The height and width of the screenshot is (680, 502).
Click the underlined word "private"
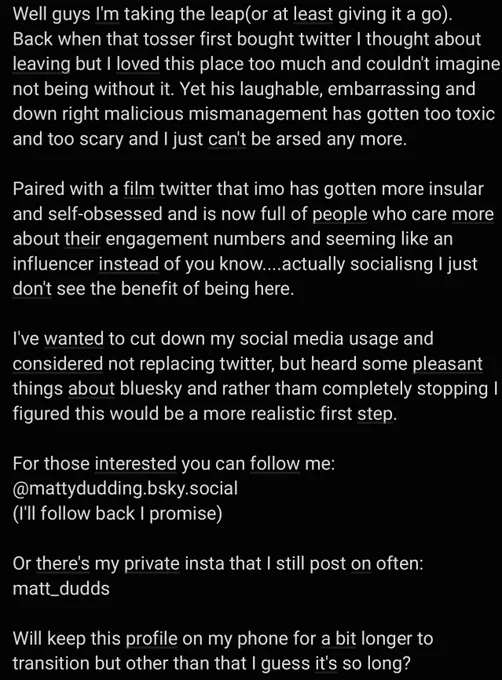[x=152, y=564]
